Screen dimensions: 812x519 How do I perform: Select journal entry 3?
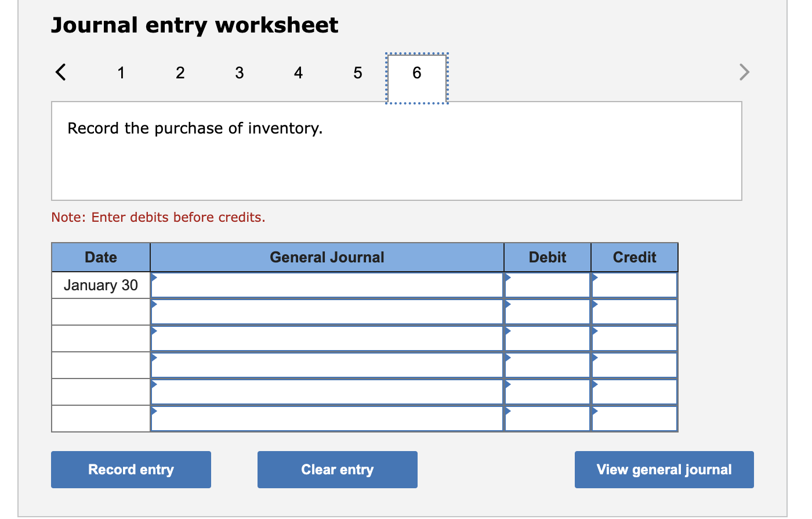239,73
